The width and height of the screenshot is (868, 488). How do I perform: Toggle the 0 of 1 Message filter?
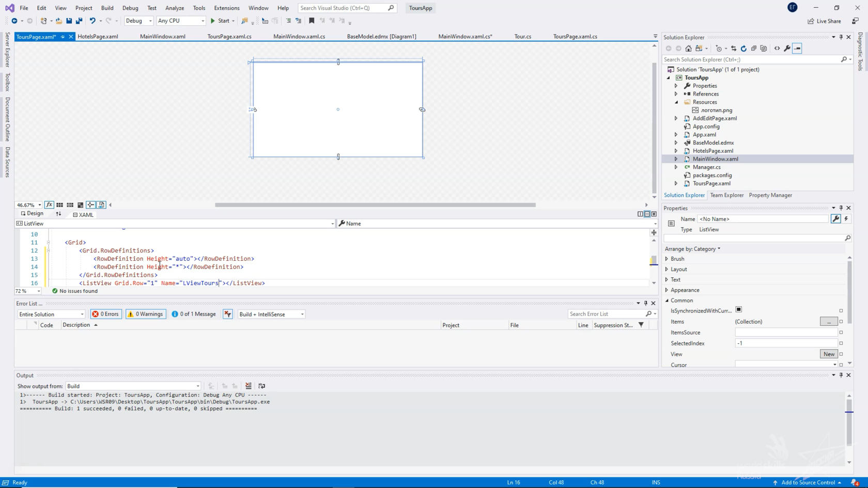click(194, 314)
